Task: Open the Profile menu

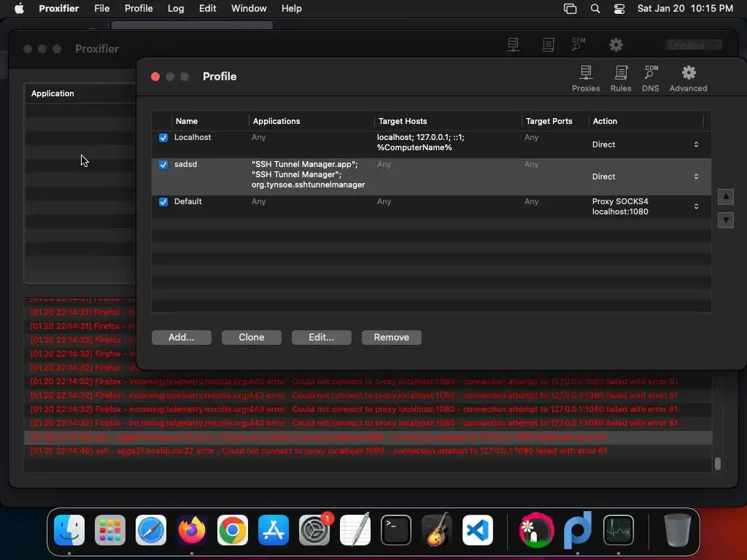Action: click(x=139, y=9)
